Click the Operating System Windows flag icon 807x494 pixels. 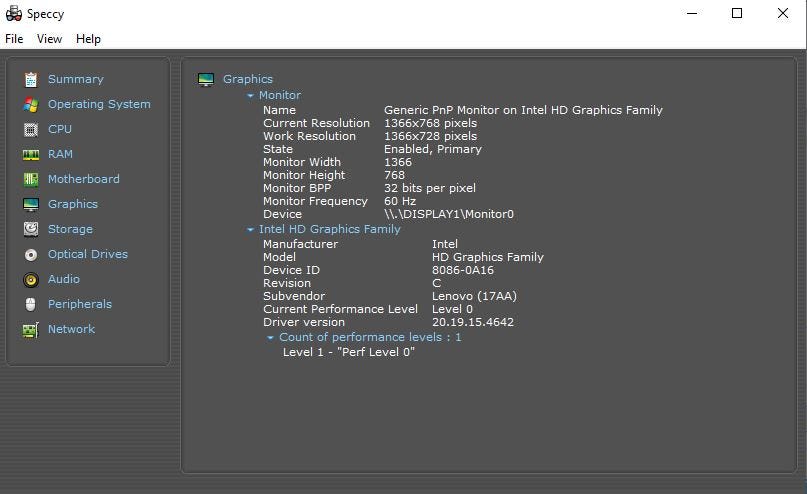(31, 104)
